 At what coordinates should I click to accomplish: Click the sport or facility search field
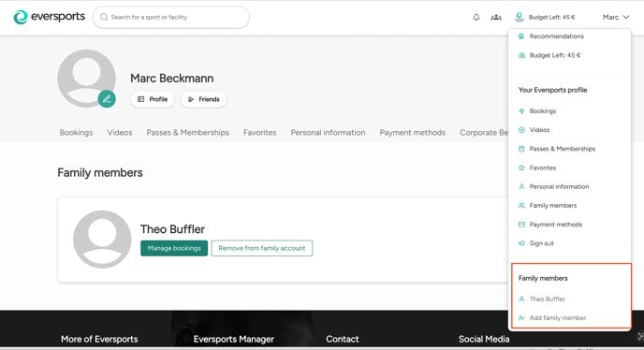click(x=171, y=17)
